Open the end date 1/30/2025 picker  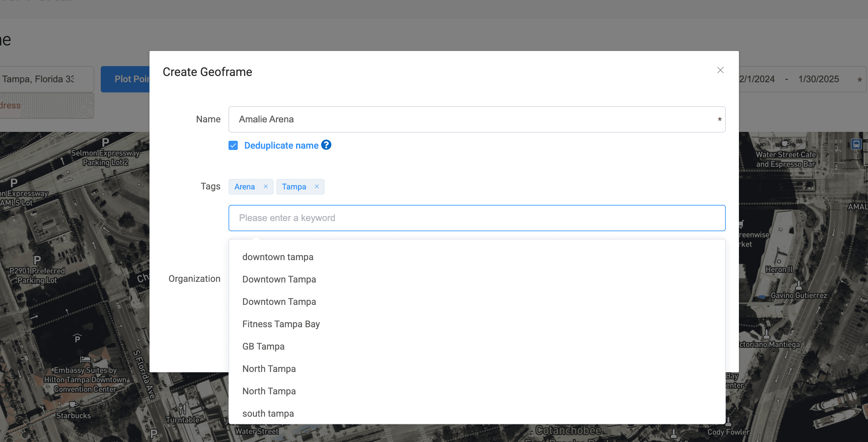[x=818, y=79]
